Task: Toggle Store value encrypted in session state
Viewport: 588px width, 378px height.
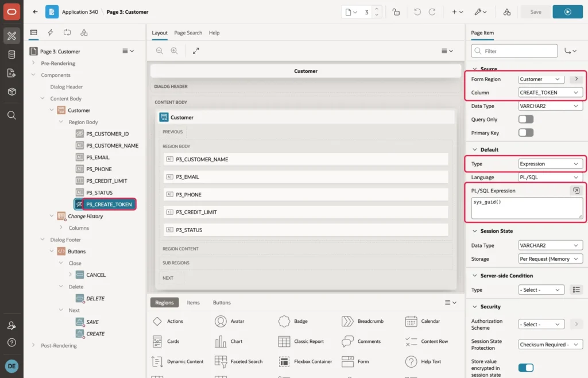Action: pyautogui.click(x=526, y=368)
